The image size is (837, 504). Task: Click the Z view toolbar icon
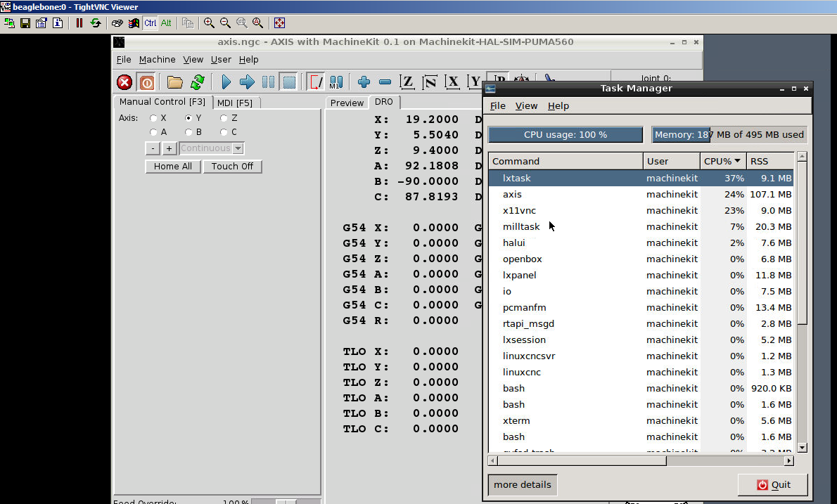[x=407, y=82]
